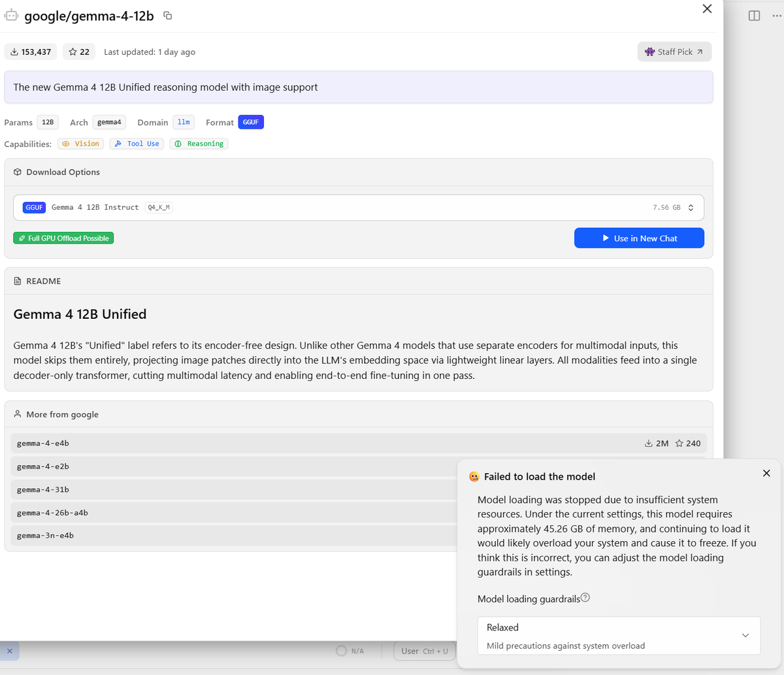Click the N/A status indicator
The height and width of the screenshot is (675, 784).
(x=350, y=651)
